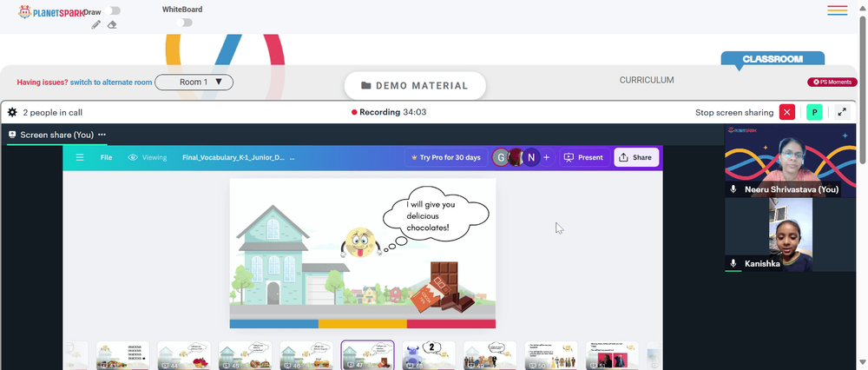Click the page vertical scrollbar

(x=863, y=89)
